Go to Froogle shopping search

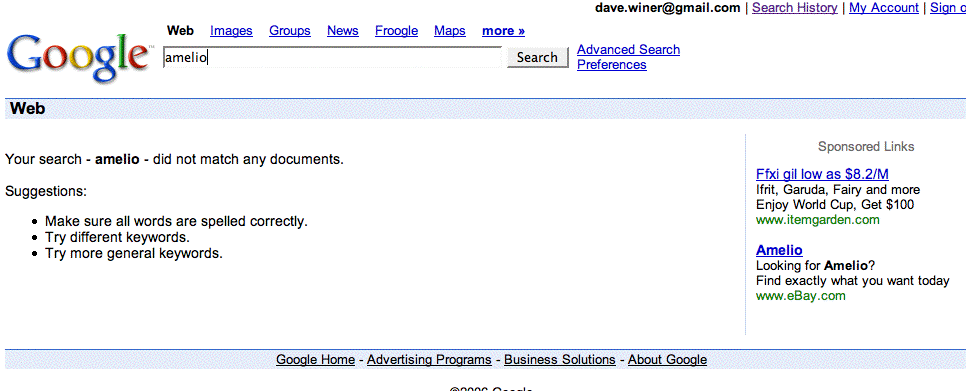396,31
